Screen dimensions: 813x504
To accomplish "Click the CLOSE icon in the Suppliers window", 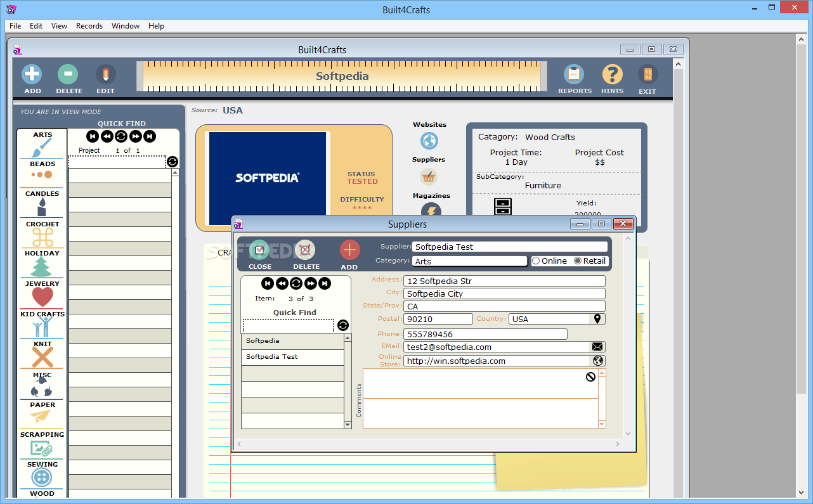I will (x=259, y=250).
